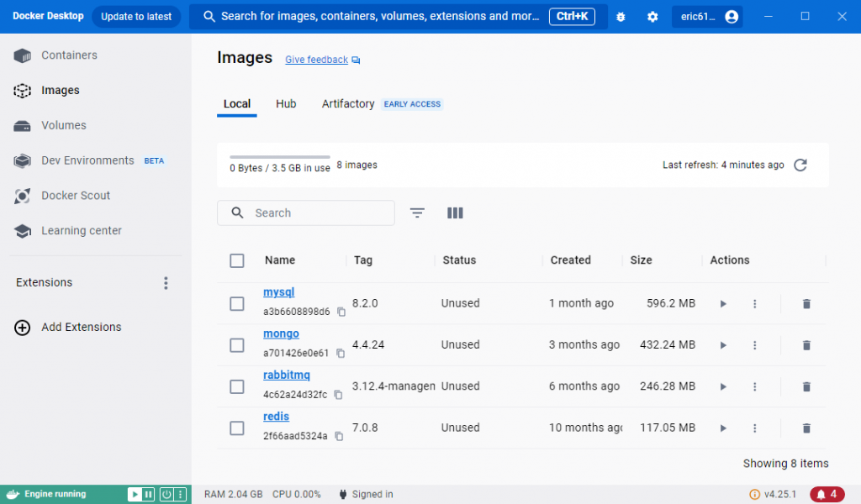Switch to the Hub tab

286,103
